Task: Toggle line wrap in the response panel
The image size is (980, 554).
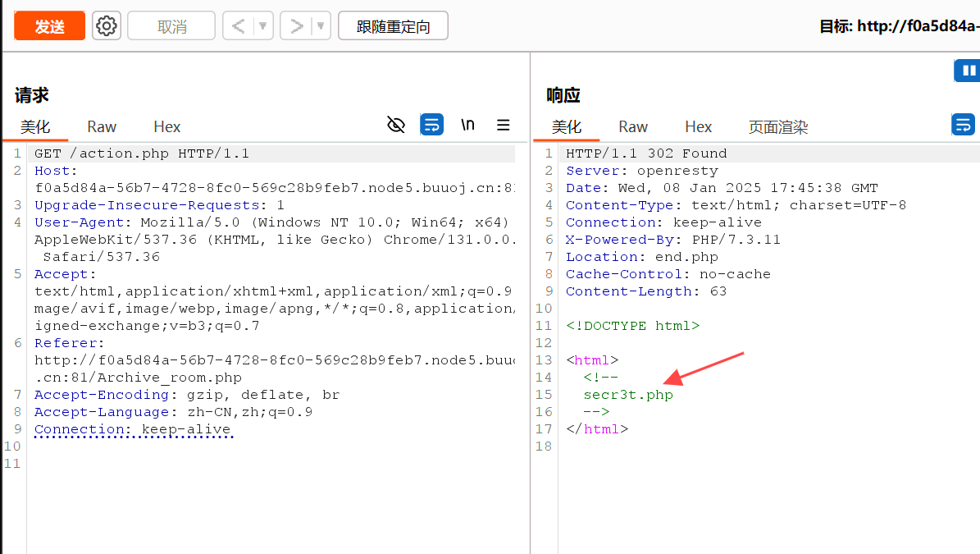Action: (963, 125)
